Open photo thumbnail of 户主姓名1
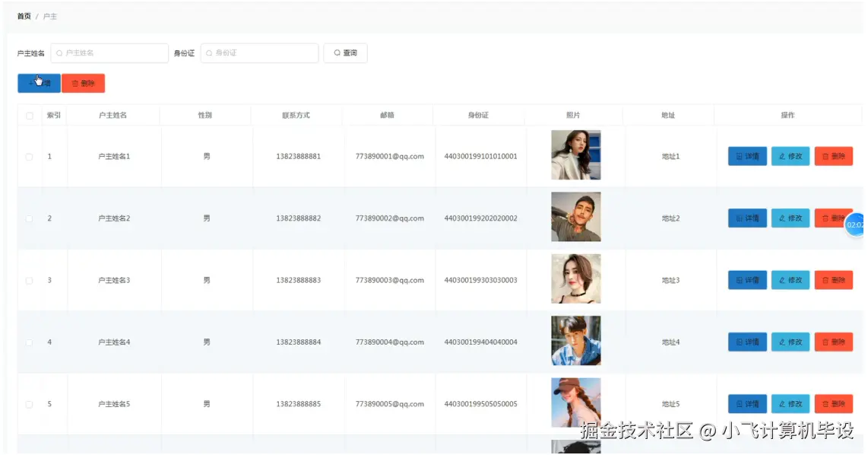The height and width of the screenshot is (455, 868). pyautogui.click(x=575, y=155)
